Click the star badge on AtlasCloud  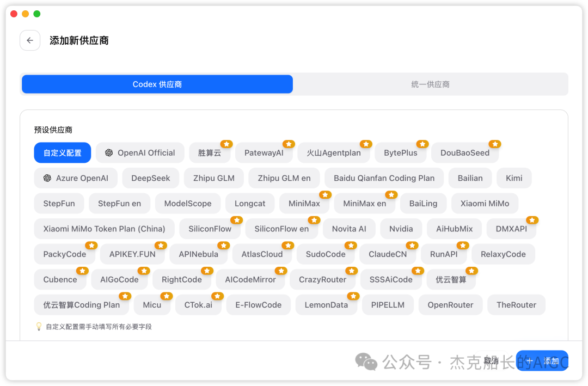[289, 246]
